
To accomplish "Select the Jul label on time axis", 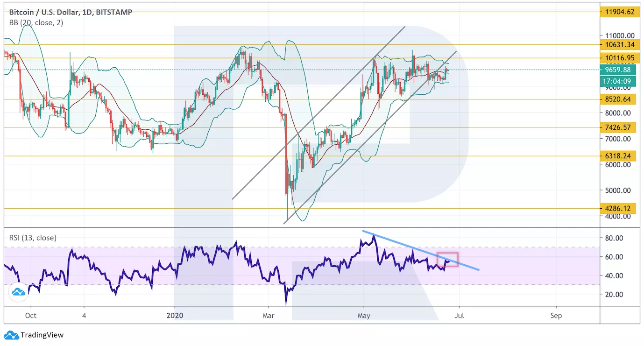I will point(459,316).
